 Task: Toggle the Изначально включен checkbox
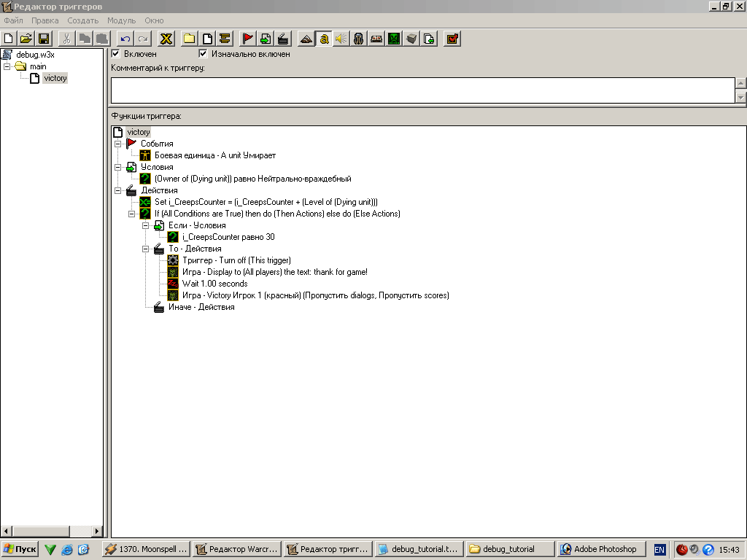pyautogui.click(x=203, y=53)
